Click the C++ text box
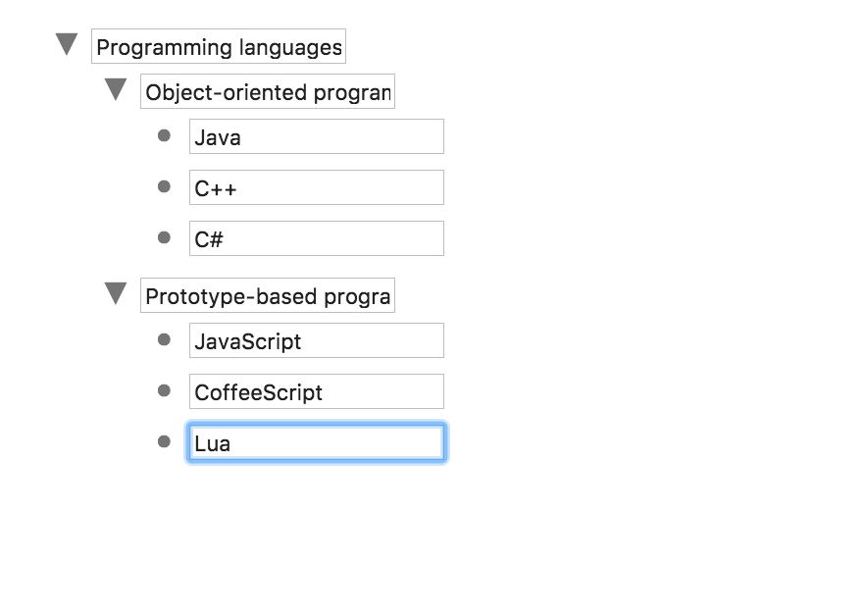The height and width of the screenshot is (616, 867). click(316, 187)
